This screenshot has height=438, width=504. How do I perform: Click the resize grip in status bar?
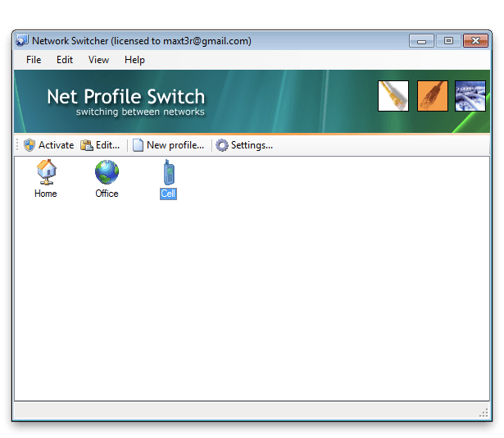484,412
